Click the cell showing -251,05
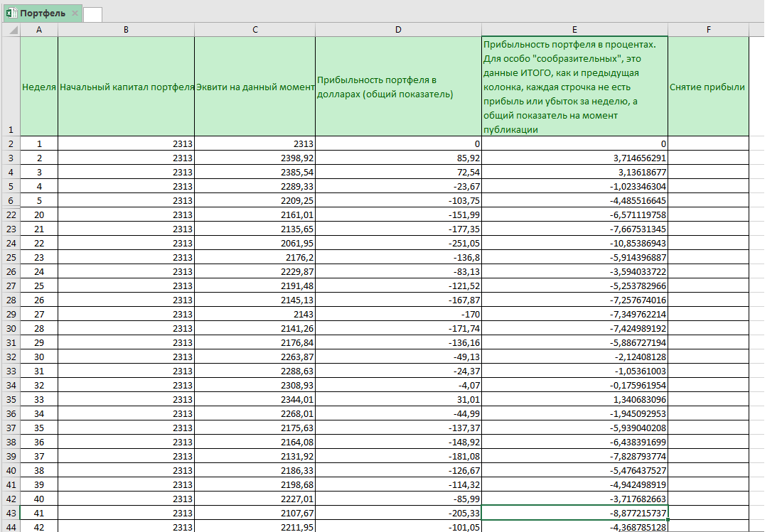Viewport: 782px width, 532px height. click(x=398, y=242)
